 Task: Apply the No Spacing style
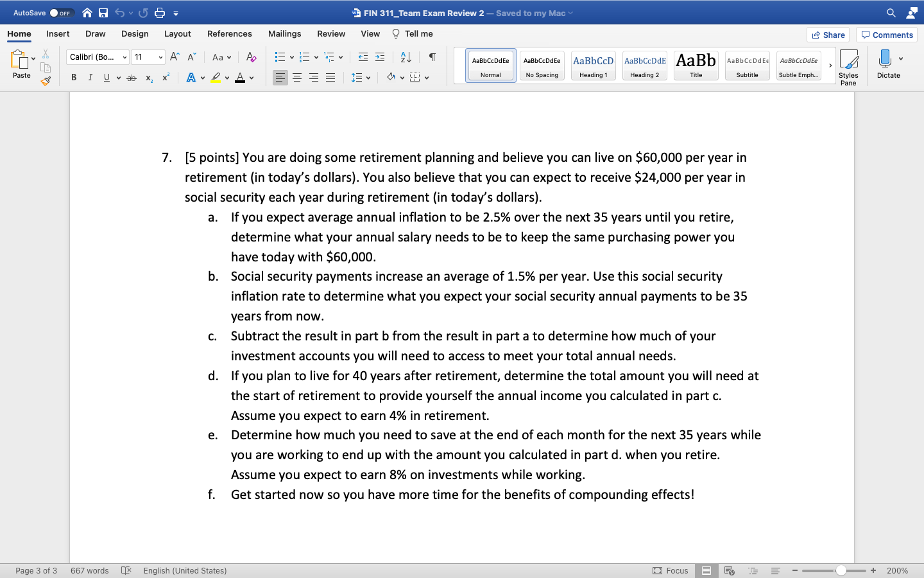pos(542,66)
